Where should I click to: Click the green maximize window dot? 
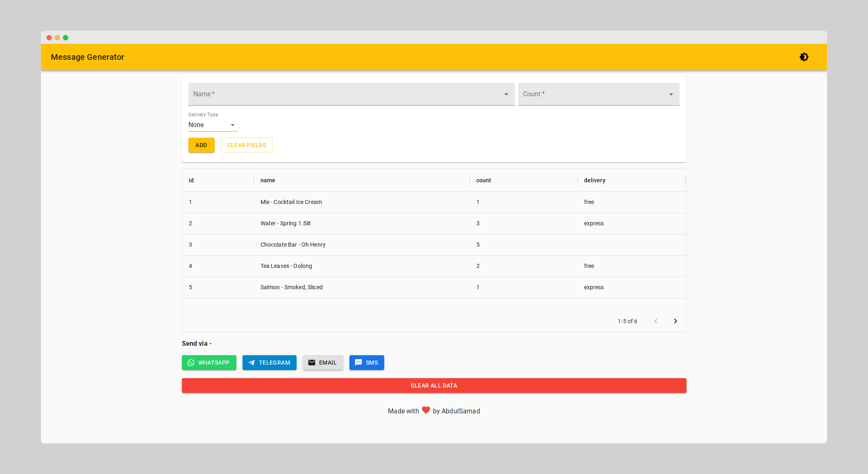66,38
